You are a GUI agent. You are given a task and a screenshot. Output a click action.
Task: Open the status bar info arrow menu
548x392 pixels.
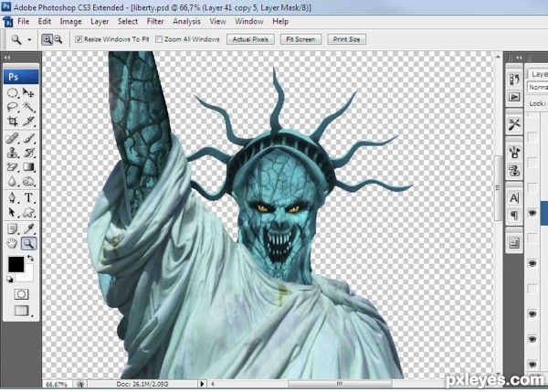pos(202,384)
